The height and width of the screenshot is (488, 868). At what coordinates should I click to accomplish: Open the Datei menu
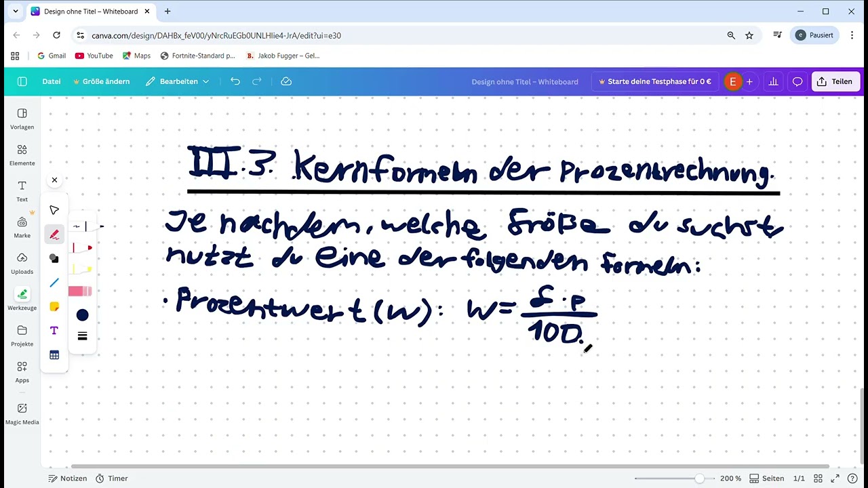52,81
